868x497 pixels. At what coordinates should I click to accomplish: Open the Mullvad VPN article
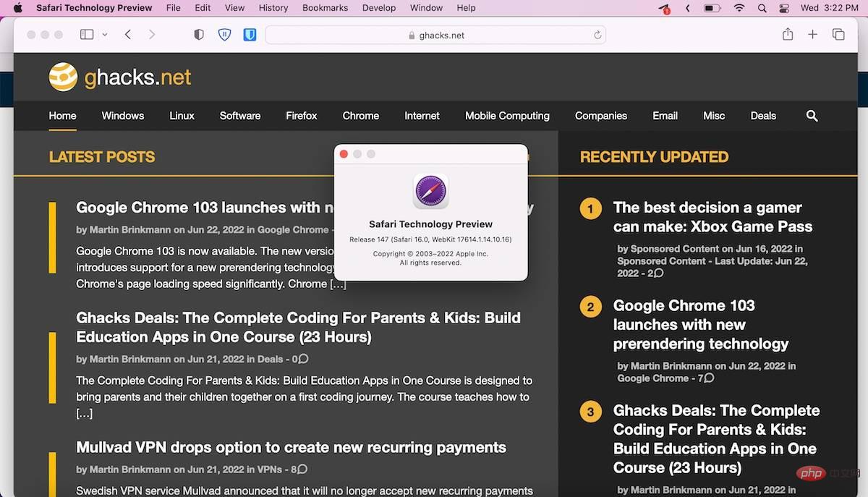tap(291, 447)
